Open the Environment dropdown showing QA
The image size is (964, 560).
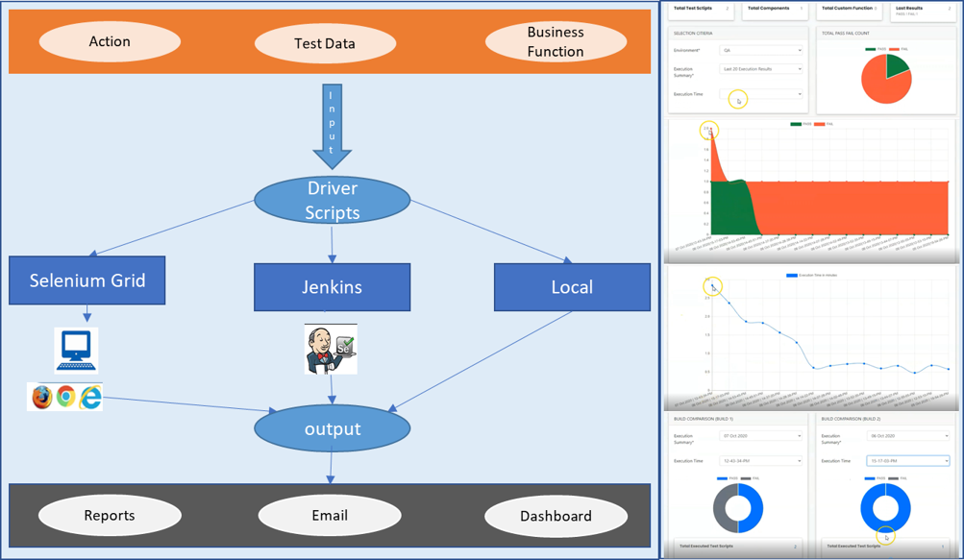click(760, 50)
